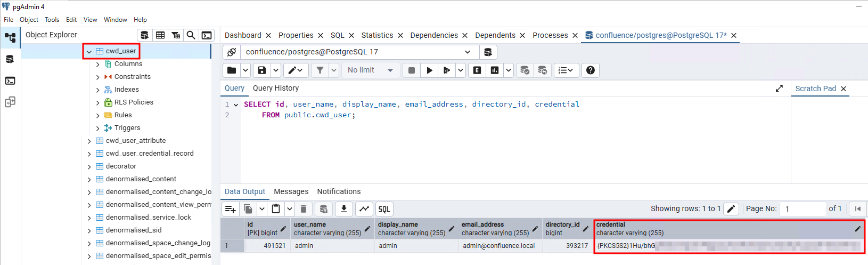Open PSQL workspace icon in left sidebar
Screen dimensions: 868x265
[10, 81]
